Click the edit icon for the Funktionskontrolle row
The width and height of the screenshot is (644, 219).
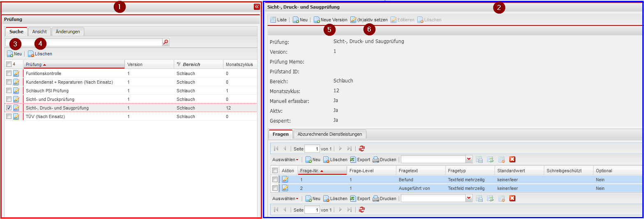16,73
